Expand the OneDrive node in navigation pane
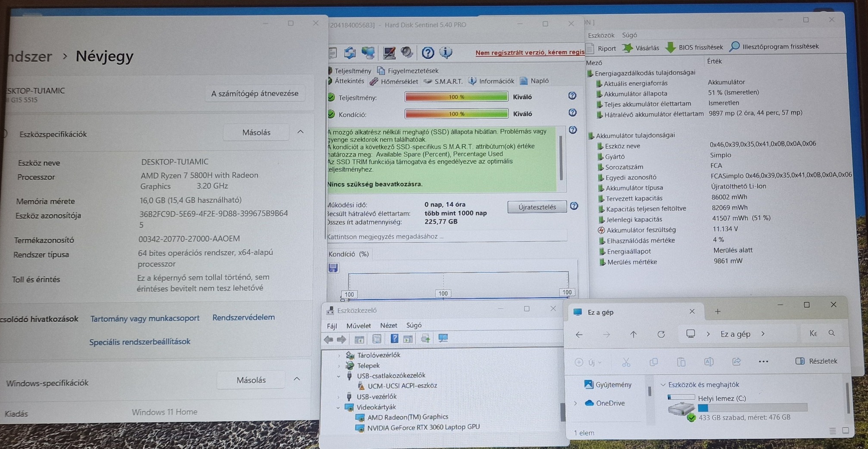Viewport: 868px width, 449px height. (576, 403)
